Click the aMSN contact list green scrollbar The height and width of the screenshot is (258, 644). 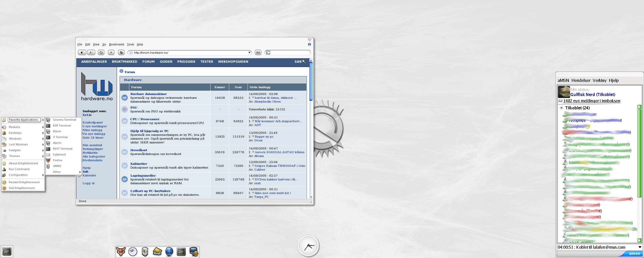click(x=639, y=153)
